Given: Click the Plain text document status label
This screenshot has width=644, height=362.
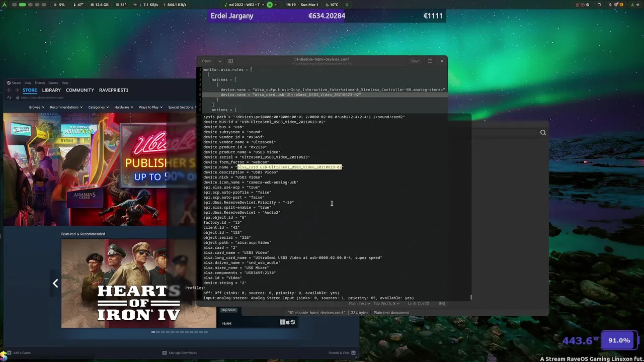Looking at the screenshot, I should 391,313.
